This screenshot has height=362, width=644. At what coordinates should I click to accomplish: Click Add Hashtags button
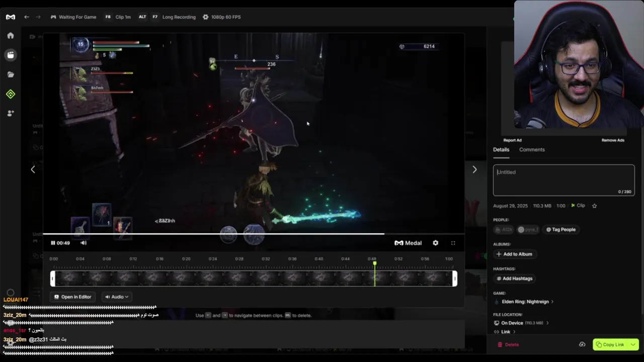(x=514, y=279)
